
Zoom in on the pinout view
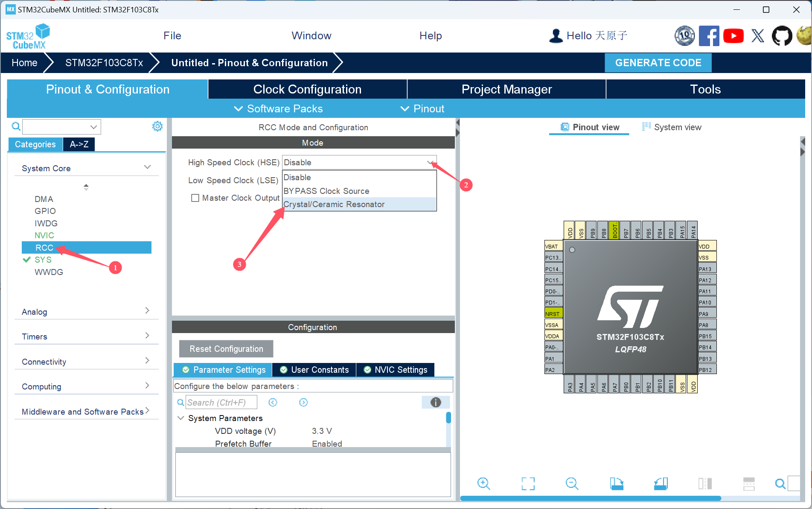(x=484, y=483)
